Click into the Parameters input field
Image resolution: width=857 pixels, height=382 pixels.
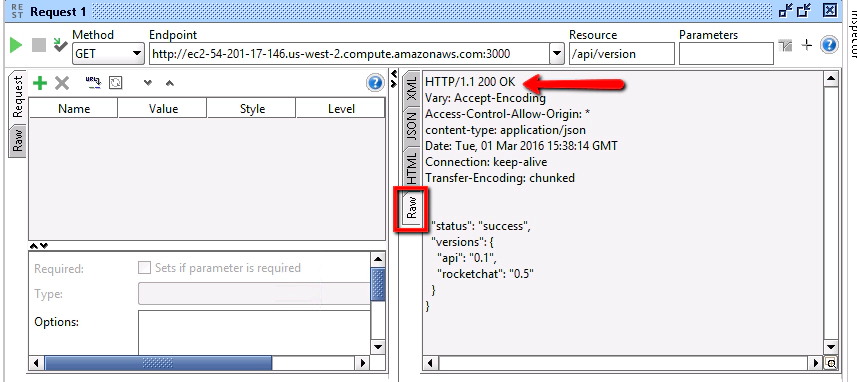(726, 54)
